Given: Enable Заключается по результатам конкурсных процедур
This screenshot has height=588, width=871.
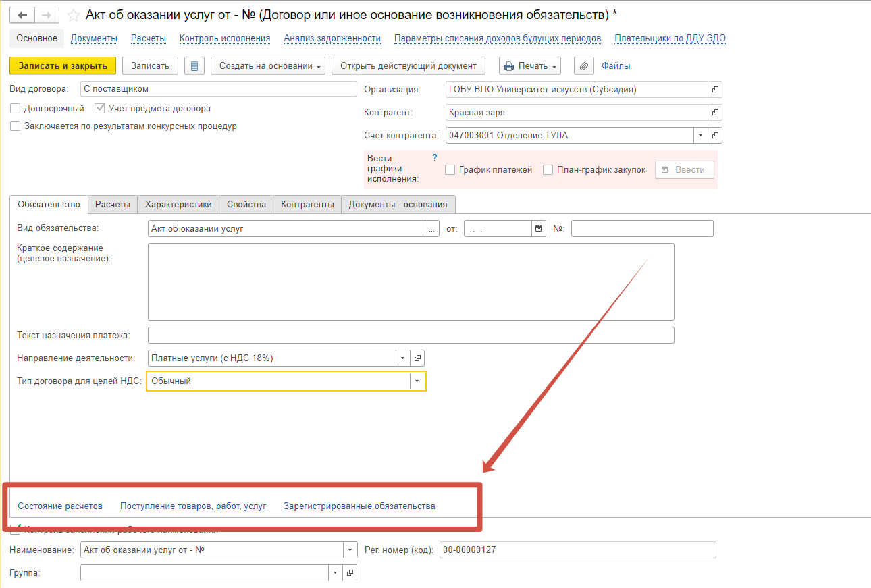Looking at the screenshot, I should pyautogui.click(x=16, y=126).
